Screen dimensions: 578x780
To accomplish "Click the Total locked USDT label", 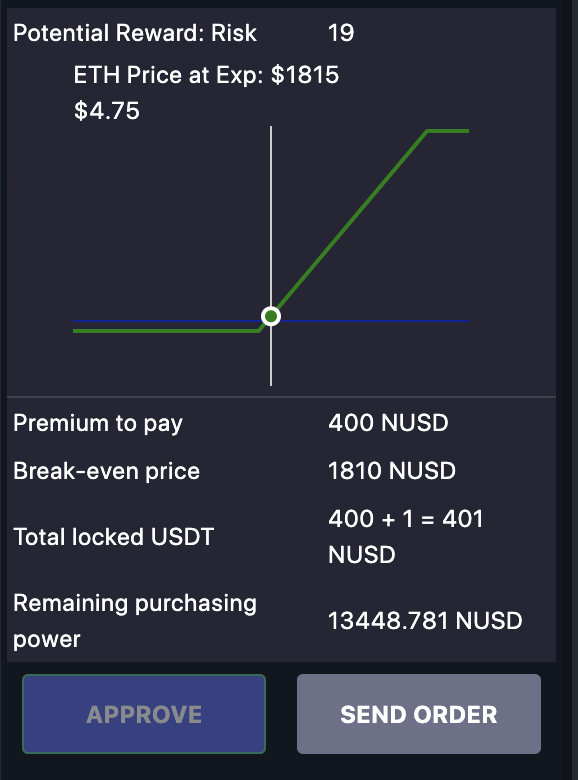I will pyautogui.click(x=114, y=537).
